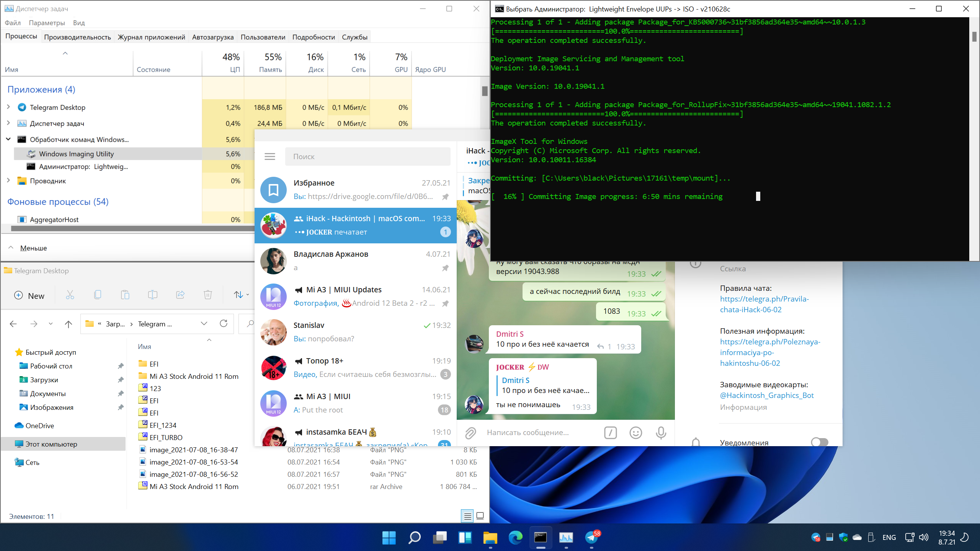
Task: Switch to Производительность tab
Action: click(x=77, y=37)
